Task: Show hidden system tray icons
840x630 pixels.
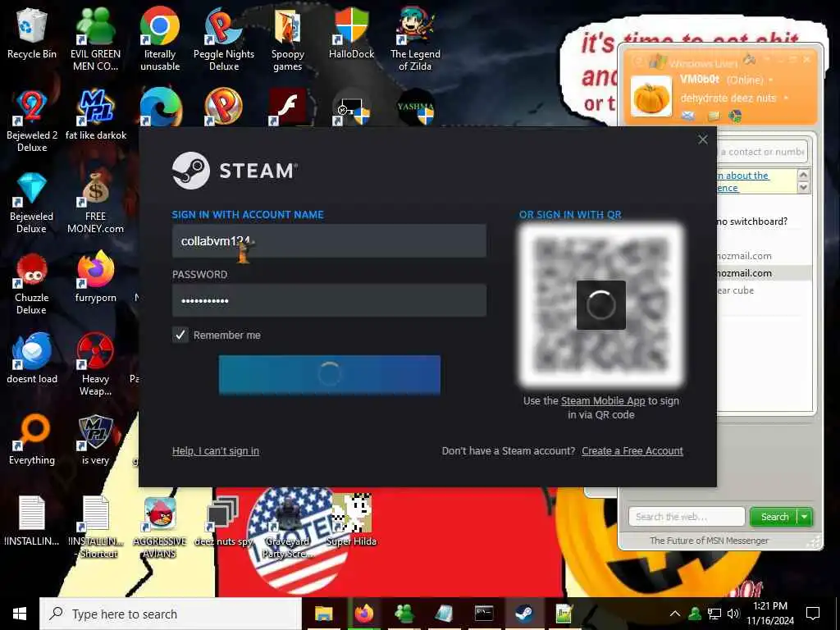Action: coord(675,614)
